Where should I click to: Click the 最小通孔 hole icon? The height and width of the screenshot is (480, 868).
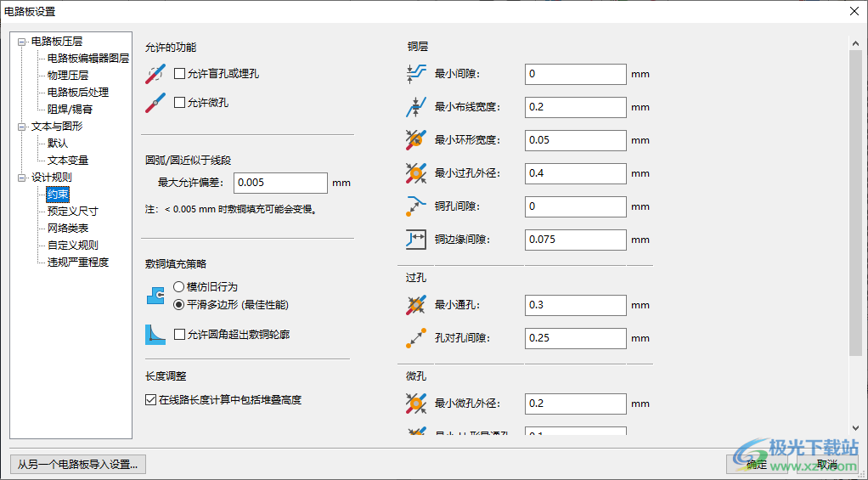coord(415,305)
